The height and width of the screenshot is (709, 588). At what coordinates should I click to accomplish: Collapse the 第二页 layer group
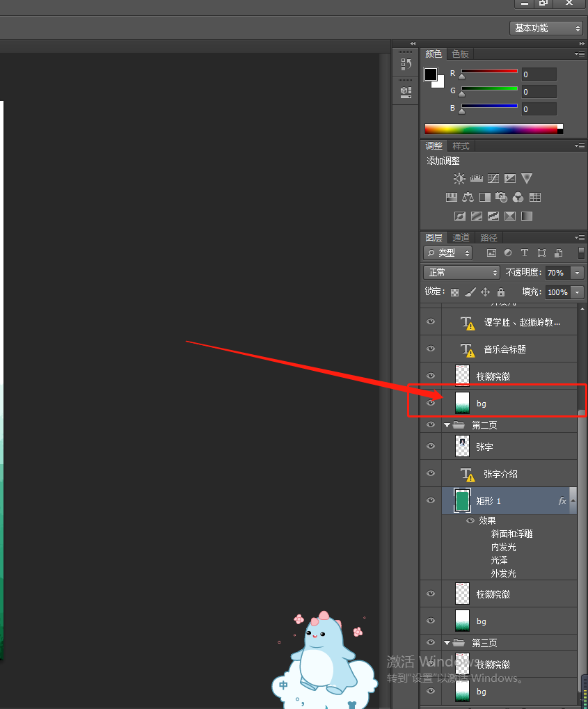tap(447, 425)
